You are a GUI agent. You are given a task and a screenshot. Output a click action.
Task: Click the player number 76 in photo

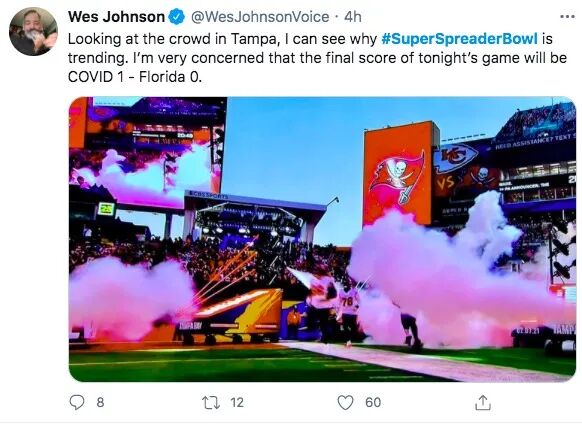(x=348, y=301)
